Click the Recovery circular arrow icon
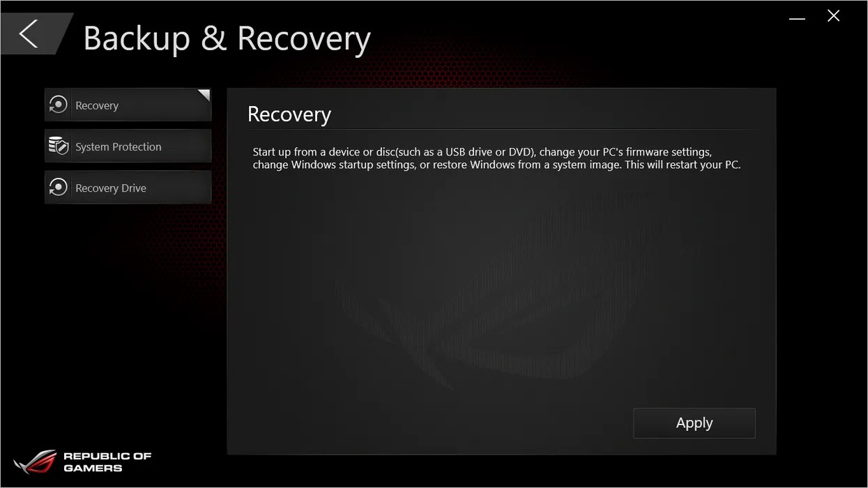This screenshot has height=488, width=868. pos(58,105)
